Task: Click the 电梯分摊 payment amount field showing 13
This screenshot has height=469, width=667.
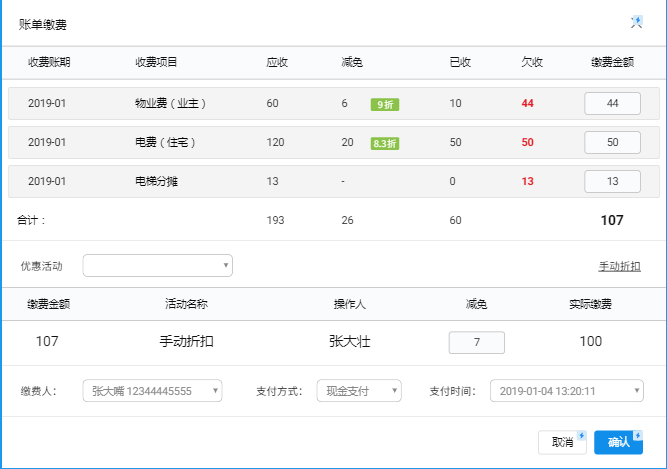Action: tap(612, 181)
